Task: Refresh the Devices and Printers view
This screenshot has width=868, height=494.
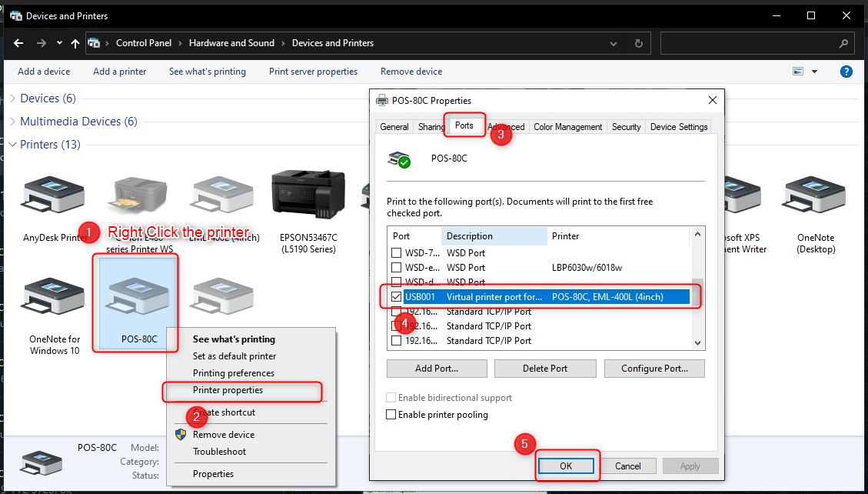Action: point(639,42)
